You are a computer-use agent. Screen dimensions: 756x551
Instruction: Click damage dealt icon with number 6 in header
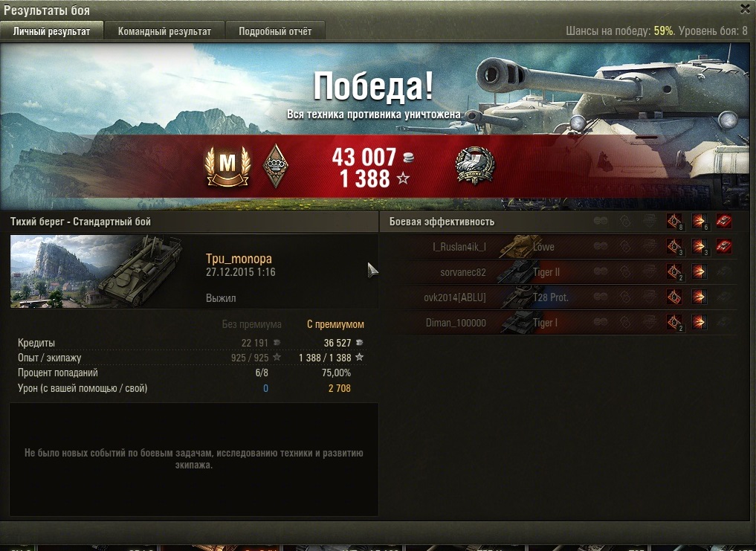(699, 222)
